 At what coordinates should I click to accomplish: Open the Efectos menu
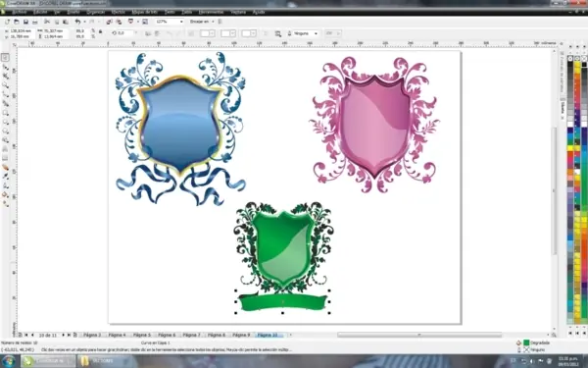point(118,12)
